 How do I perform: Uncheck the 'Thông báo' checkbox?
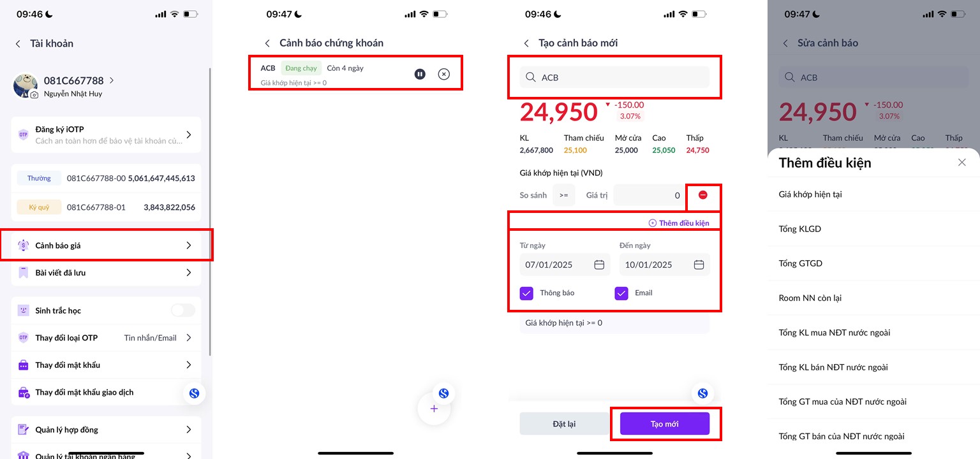(526, 293)
